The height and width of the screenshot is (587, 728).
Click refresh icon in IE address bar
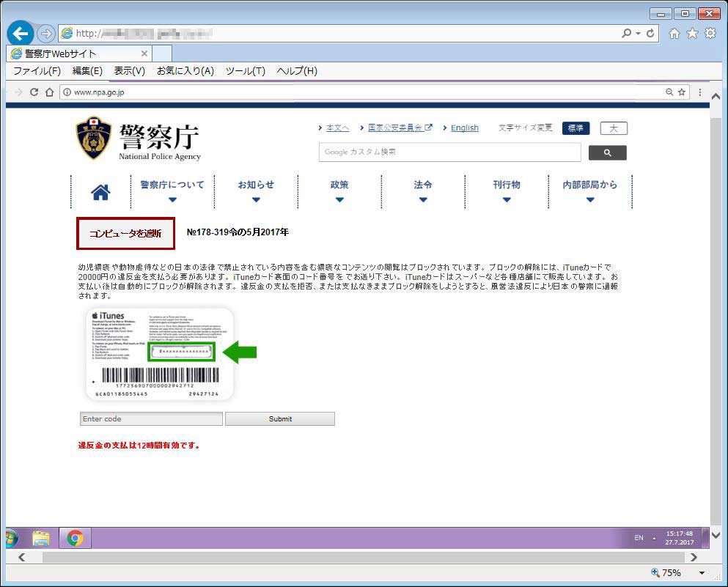pos(650,34)
